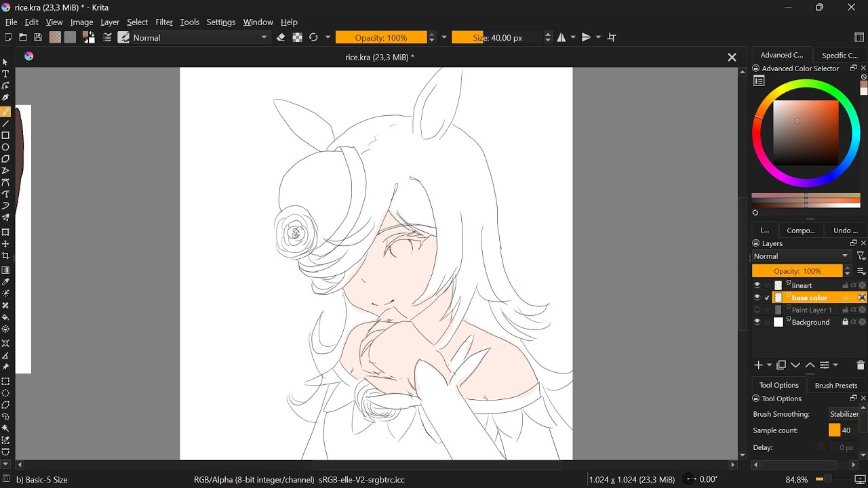Open the layer filter funnel menu
This screenshot has width=868, height=488.
861,256
